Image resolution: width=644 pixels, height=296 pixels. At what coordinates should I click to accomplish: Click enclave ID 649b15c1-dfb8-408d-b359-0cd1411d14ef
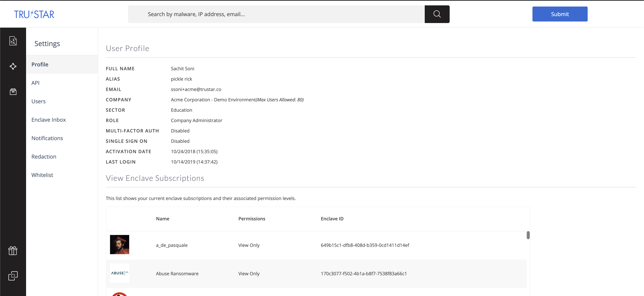click(365, 245)
